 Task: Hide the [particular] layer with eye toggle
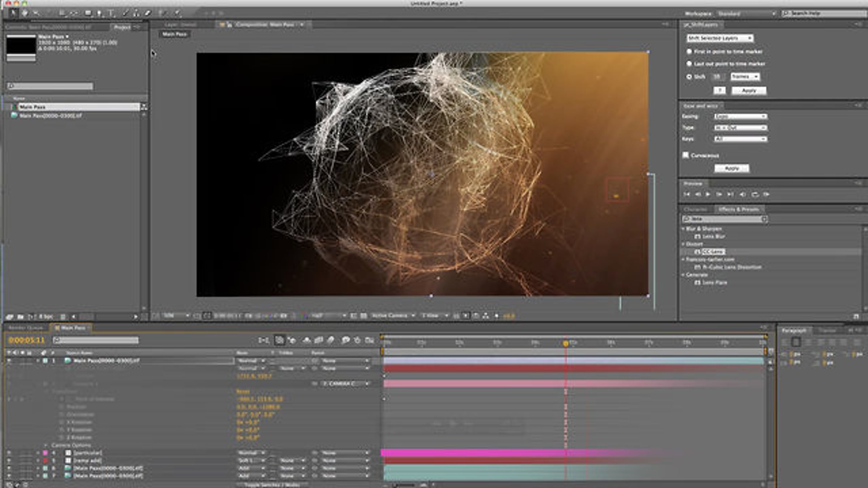pyautogui.click(x=9, y=453)
